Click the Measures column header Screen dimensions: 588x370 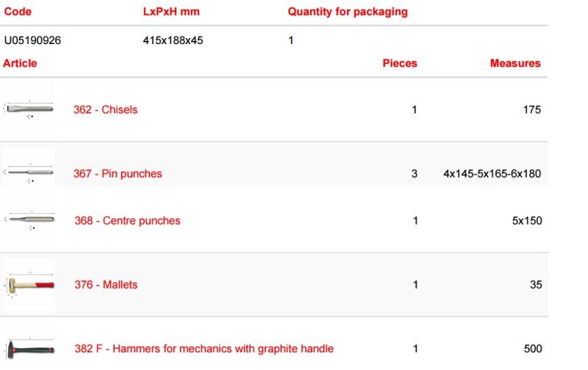tap(515, 63)
